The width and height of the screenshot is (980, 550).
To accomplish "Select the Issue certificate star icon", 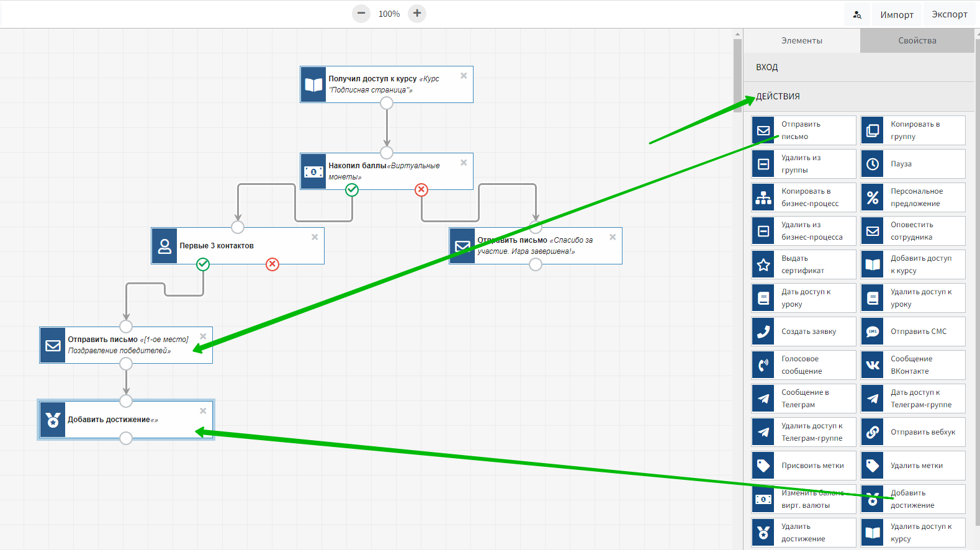I will [x=763, y=264].
